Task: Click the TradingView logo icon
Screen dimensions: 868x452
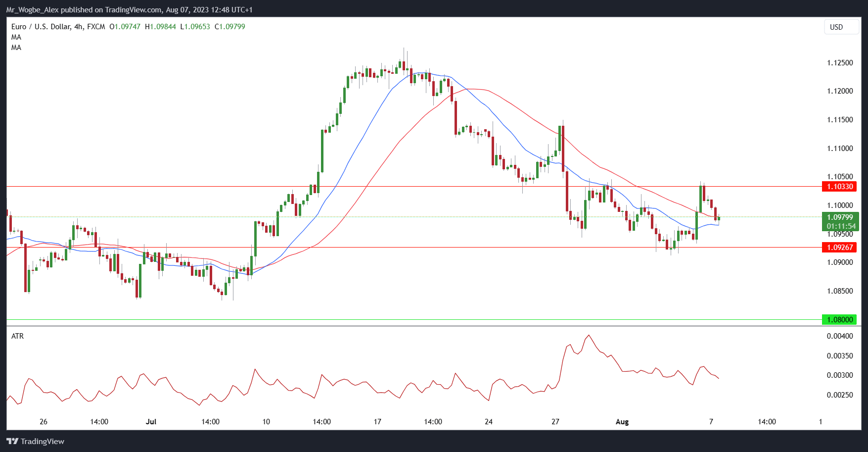Action: pos(12,441)
